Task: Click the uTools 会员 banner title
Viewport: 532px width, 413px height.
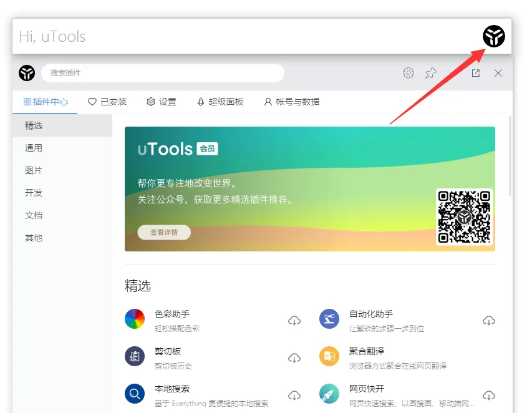Action: click(178, 149)
